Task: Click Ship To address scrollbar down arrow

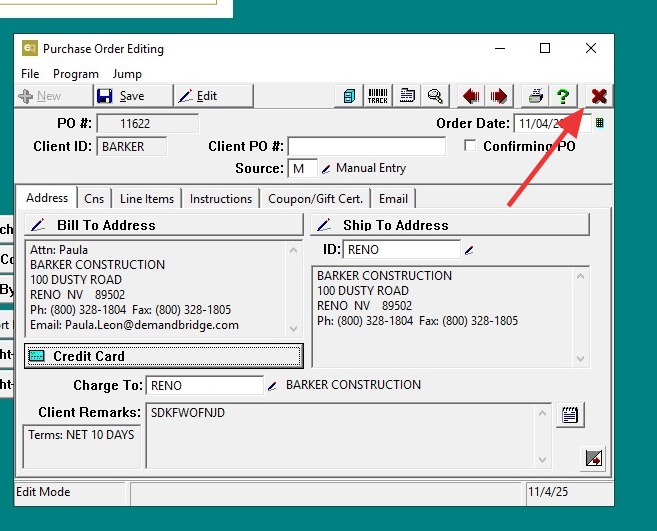Action: (x=580, y=359)
